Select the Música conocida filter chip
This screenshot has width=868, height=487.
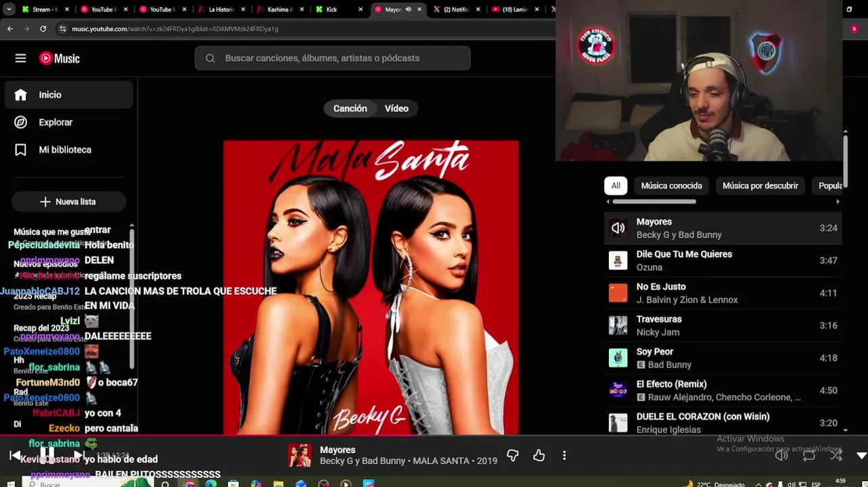[x=671, y=185]
